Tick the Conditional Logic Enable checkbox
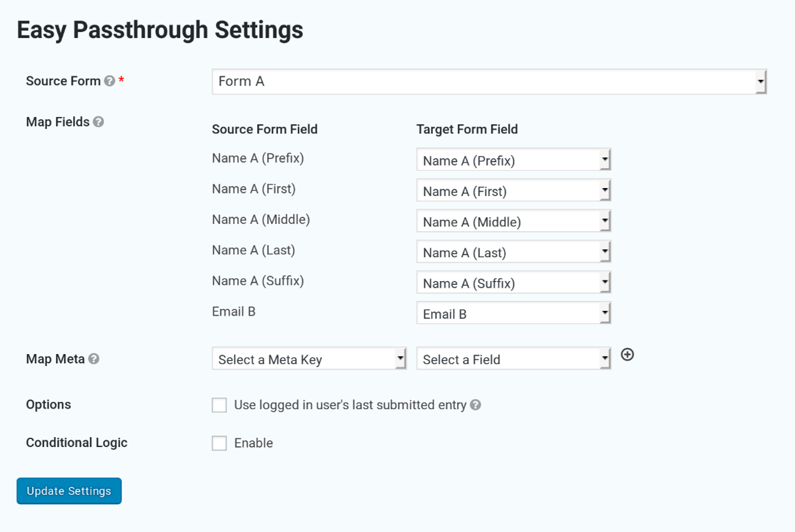Viewport: 795px width, 532px height. click(219, 443)
